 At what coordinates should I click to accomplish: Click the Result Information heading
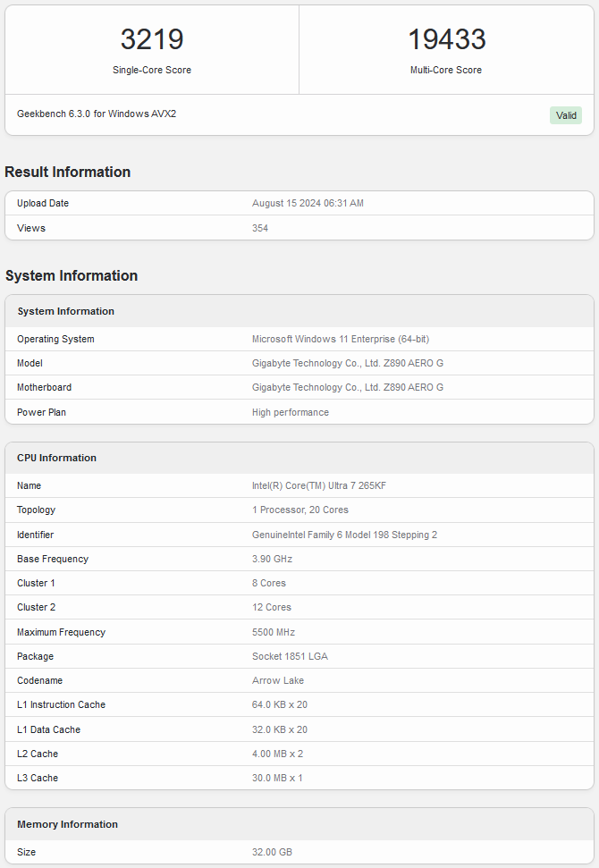pyautogui.click(x=68, y=172)
